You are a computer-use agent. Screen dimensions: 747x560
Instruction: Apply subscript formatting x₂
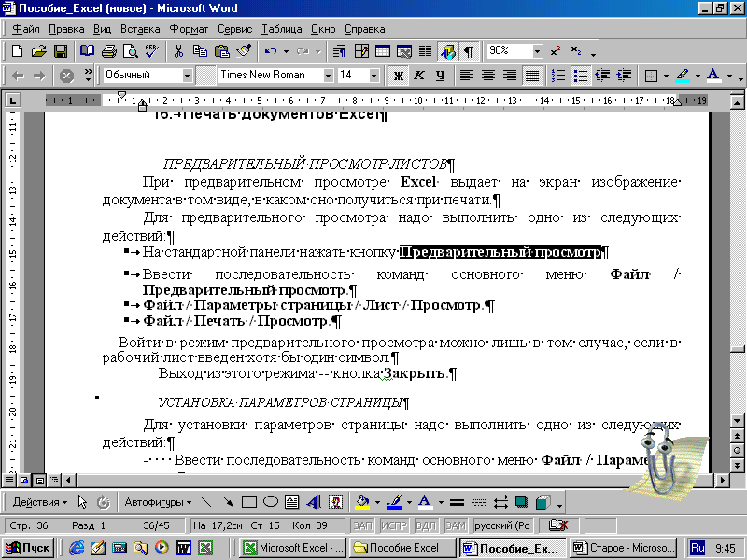576,51
